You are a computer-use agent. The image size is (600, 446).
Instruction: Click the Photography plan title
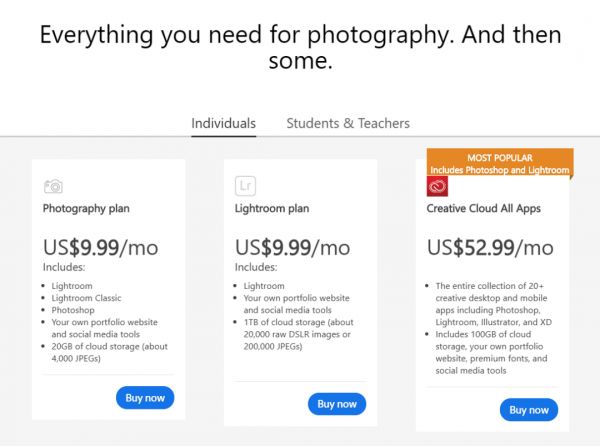[86, 209]
